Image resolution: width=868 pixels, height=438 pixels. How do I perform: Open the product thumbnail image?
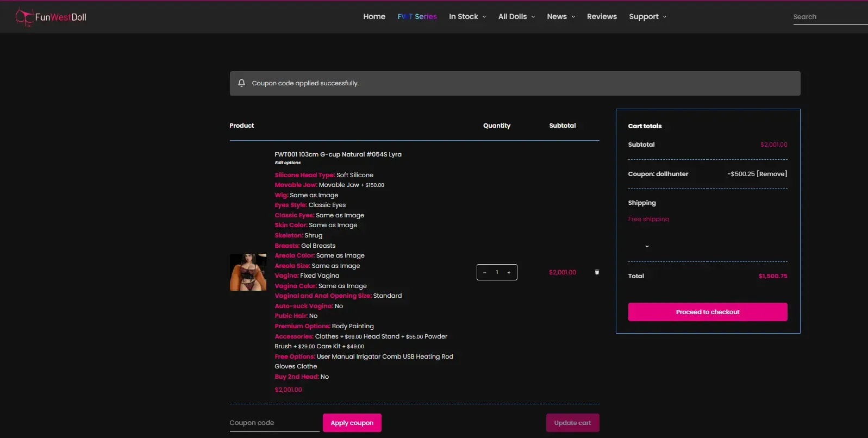(248, 272)
